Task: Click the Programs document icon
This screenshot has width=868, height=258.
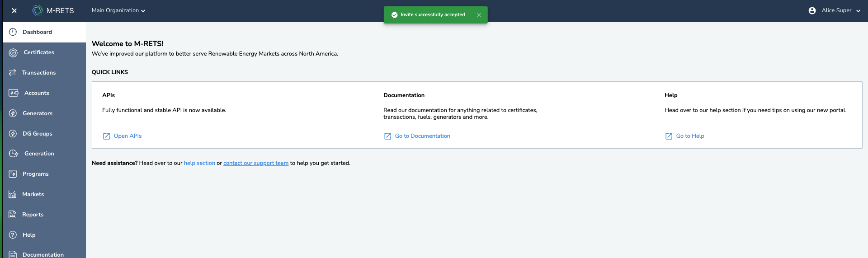Action: point(13,174)
